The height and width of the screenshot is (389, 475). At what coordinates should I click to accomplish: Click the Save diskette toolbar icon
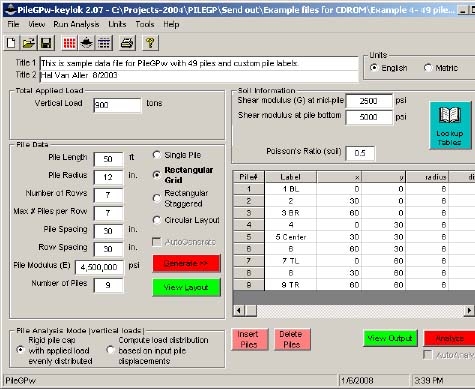[46, 43]
